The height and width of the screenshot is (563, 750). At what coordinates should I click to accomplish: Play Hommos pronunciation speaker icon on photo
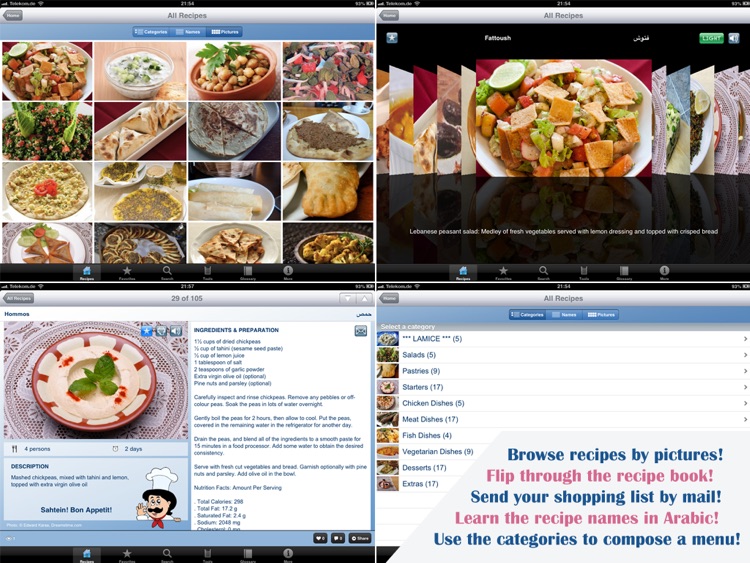pos(176,331)
